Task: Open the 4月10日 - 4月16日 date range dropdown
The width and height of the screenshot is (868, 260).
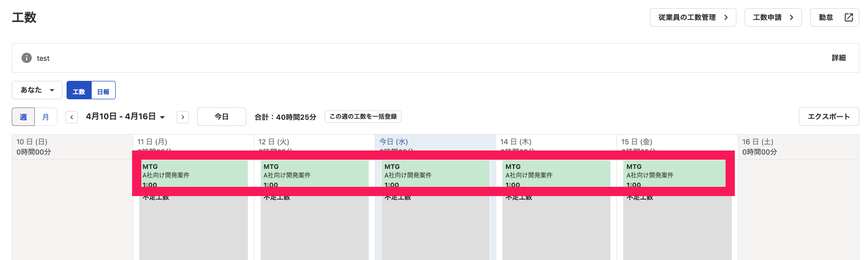Action: (x=125, y=117)
